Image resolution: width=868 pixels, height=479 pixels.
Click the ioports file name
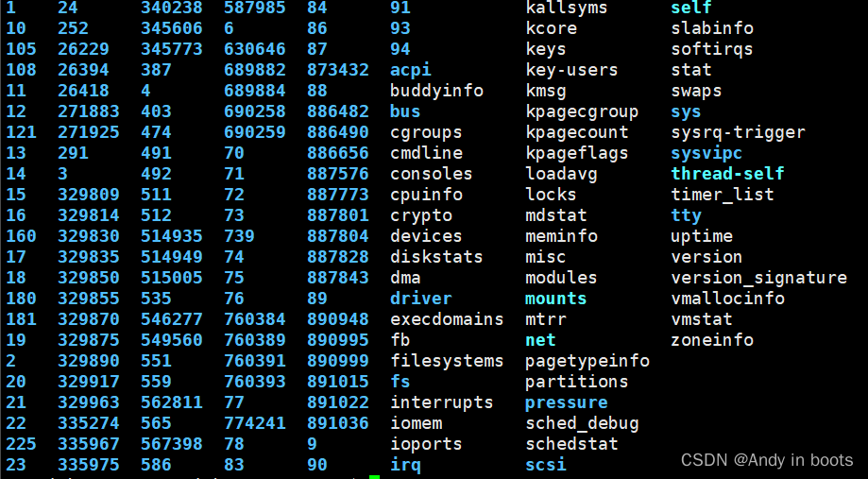[x=426, y=444]
